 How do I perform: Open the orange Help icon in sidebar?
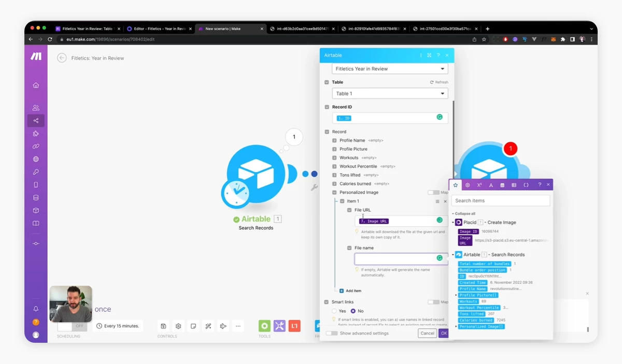click(36, 322)
